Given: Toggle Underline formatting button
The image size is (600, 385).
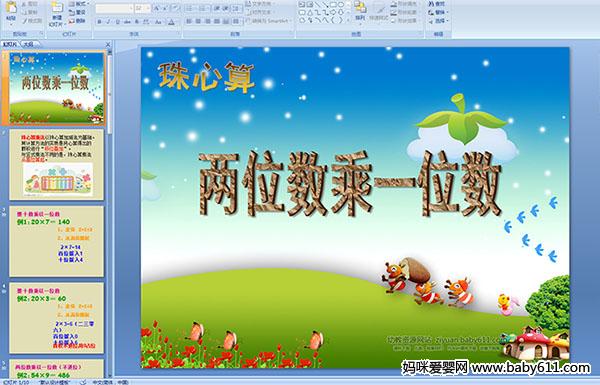Looking at the screenshot, I should [117, 22].
